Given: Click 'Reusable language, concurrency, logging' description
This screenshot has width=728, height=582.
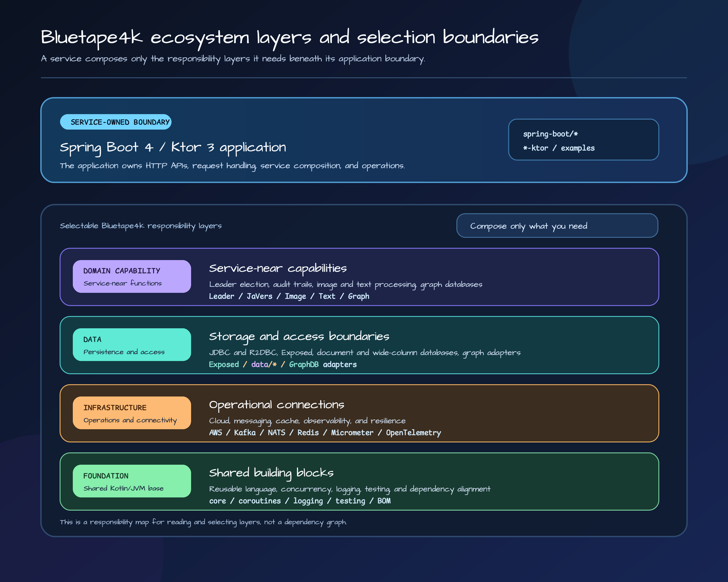Looking at the screenshot, I should point(349,489).
